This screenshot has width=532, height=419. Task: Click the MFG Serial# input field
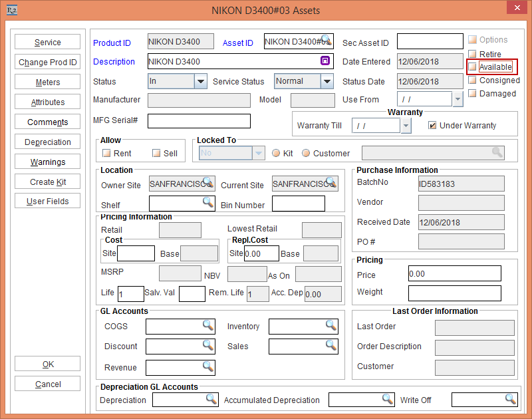199,121
